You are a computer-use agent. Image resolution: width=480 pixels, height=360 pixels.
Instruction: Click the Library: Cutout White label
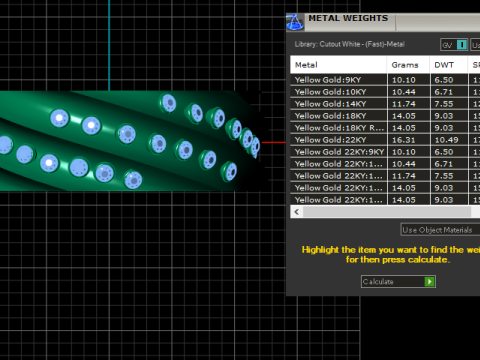pyautogui.click(x=350, y=44)
